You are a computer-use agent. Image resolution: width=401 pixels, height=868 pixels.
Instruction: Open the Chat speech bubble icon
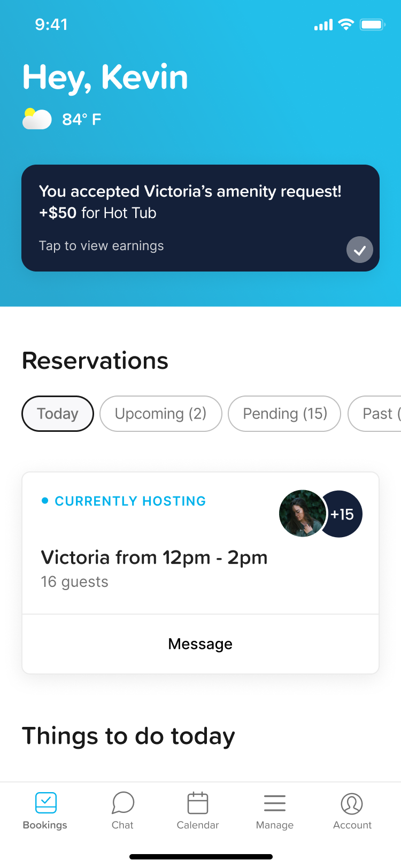pyautogui.click(x=122, y=803)
